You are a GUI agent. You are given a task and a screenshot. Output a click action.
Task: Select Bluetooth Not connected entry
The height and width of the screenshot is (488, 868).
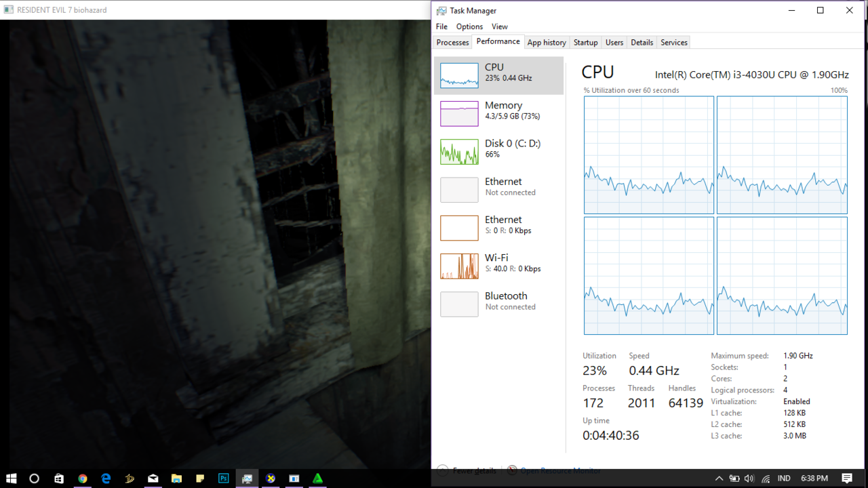[498, 304]
